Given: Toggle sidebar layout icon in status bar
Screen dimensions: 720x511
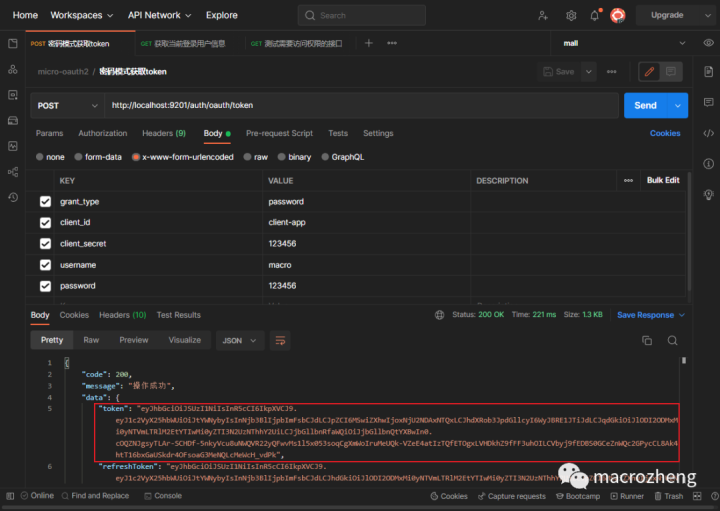Looking at the screenshot, I should [x=10, y=496].
